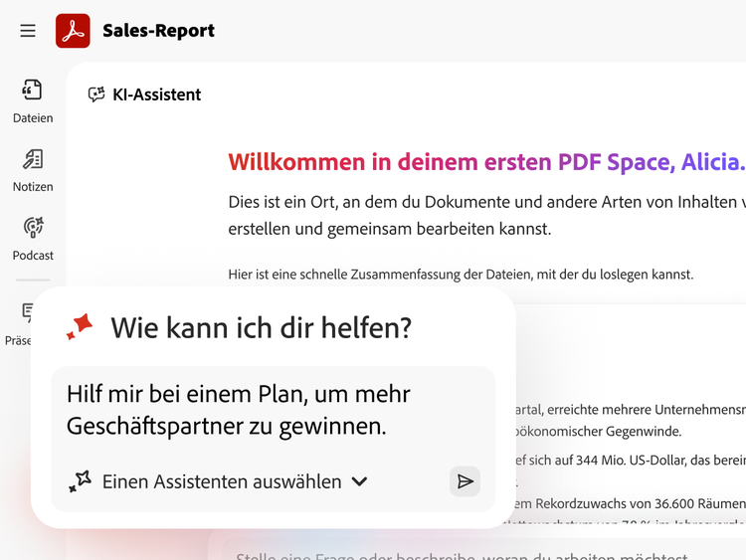Click the sparkle icon beside assistant selector
The height and width of the screenshot is (560, 746).
(x=80, y=481)
